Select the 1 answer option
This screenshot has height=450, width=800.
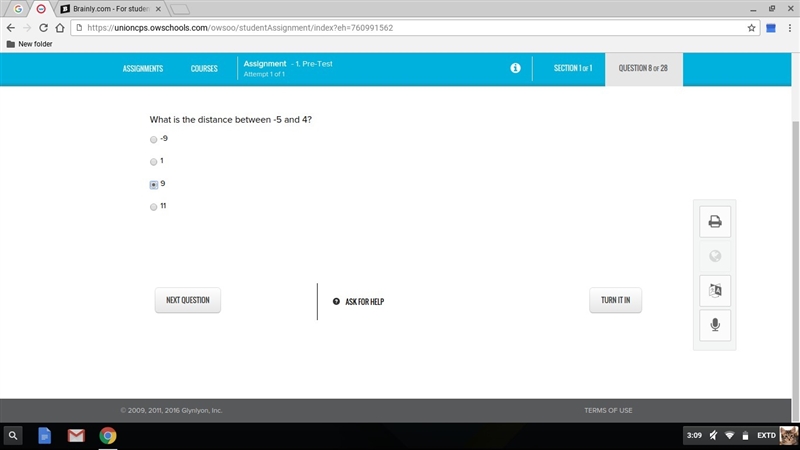pos(154,162)
